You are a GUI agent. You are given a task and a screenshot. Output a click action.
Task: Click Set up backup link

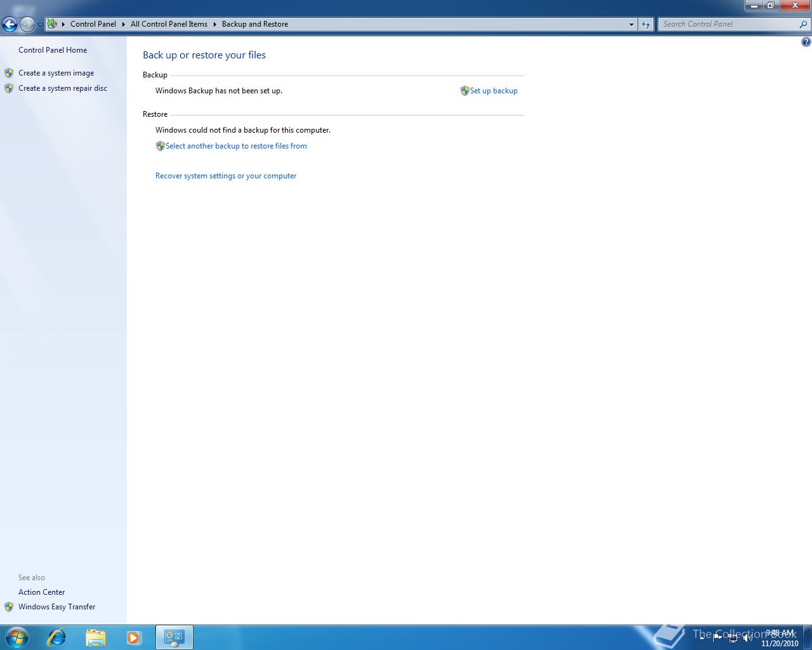494,91
